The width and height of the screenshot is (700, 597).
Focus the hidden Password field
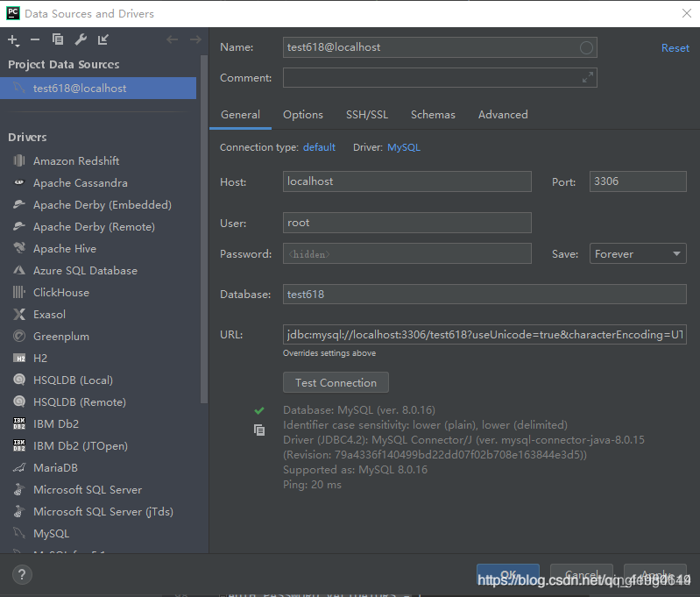(x=407, y=254)
